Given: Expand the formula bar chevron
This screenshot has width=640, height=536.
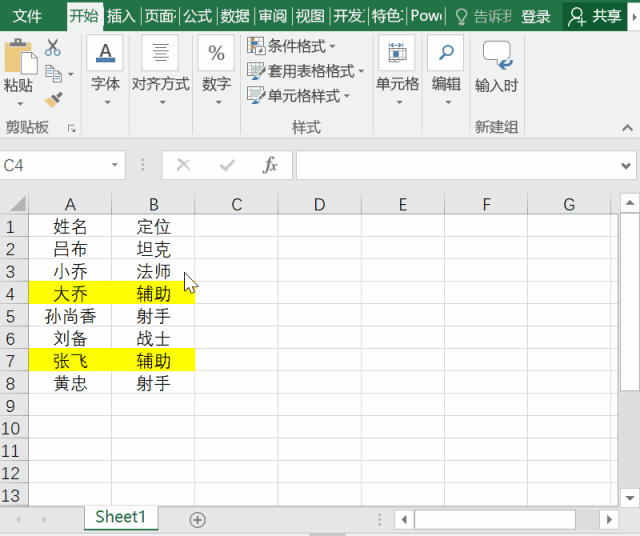Looking at the screenshot, I should point(626,166).
